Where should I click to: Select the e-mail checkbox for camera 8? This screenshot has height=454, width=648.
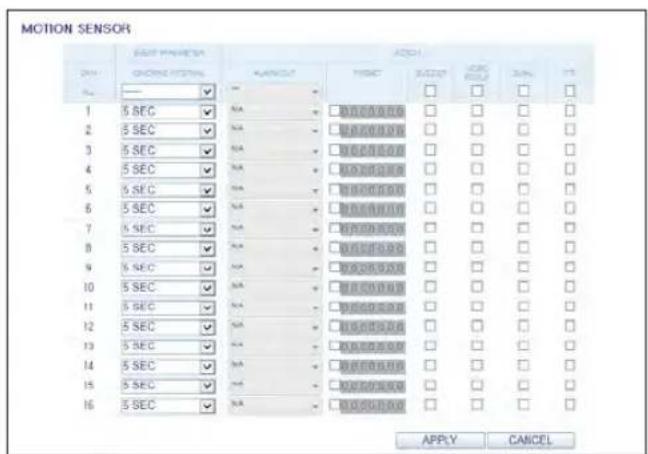click(x=523, y=247)
